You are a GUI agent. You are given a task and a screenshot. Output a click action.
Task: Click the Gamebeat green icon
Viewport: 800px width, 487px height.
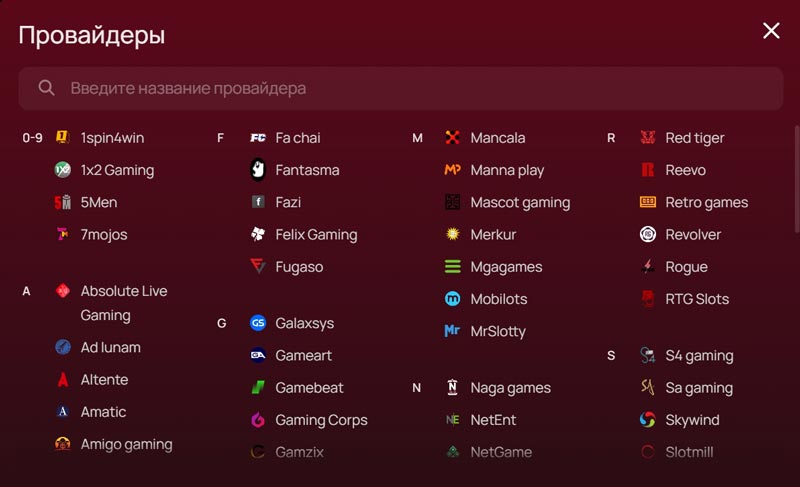257,388
